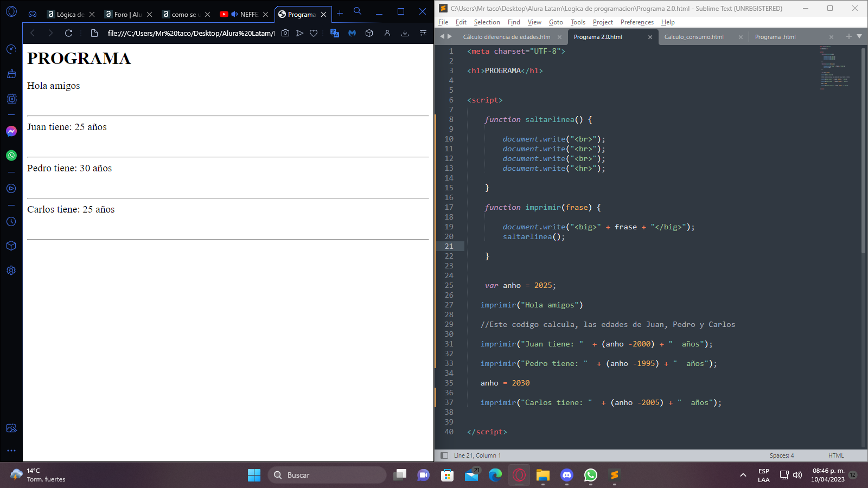Open Messenger in Opera sidebar

[x=11, y=131]
